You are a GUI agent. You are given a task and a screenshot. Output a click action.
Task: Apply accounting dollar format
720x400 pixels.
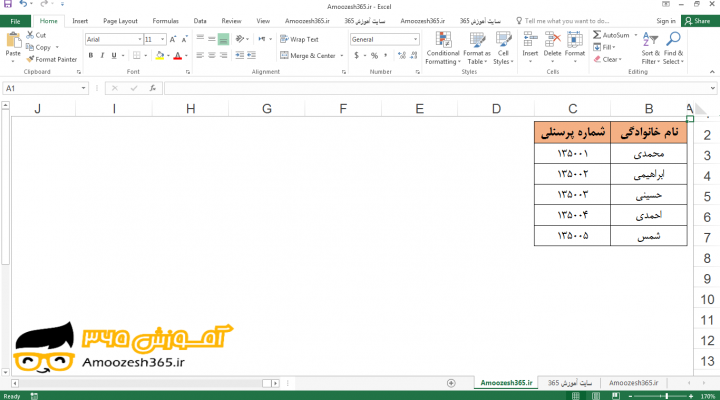[356, 56]
